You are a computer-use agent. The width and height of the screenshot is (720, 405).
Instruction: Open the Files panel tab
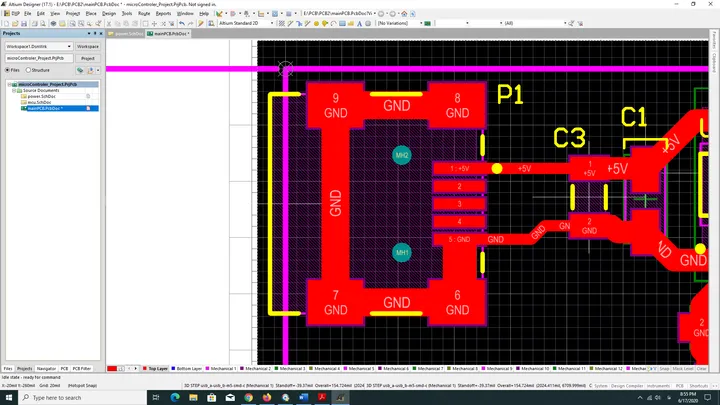coord(8,369)
